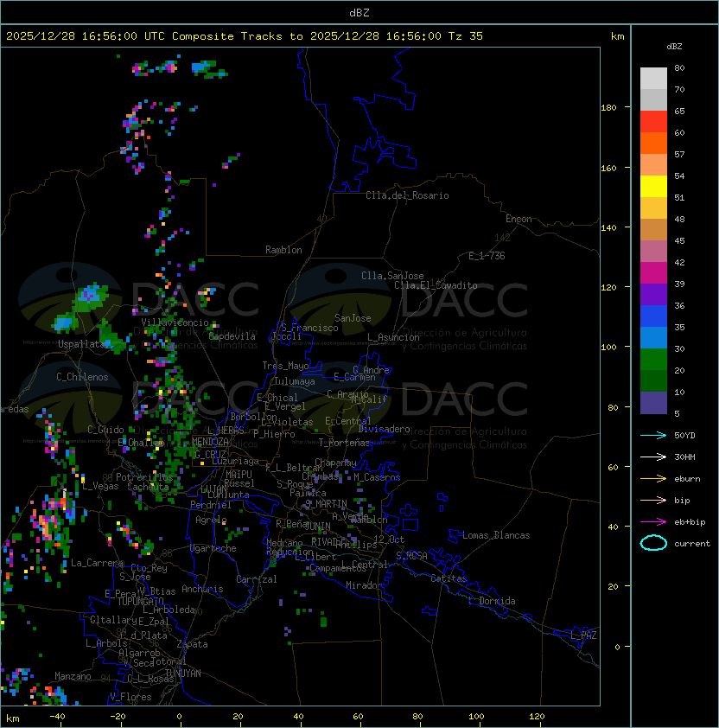Image resolution: width=719 pixels, height=728 pixels.
Task: Click the Capdevila map label
Action: 232,336
